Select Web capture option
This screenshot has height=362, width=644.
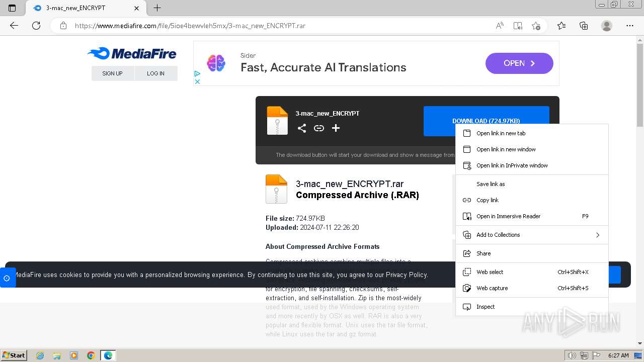point(532,288)
